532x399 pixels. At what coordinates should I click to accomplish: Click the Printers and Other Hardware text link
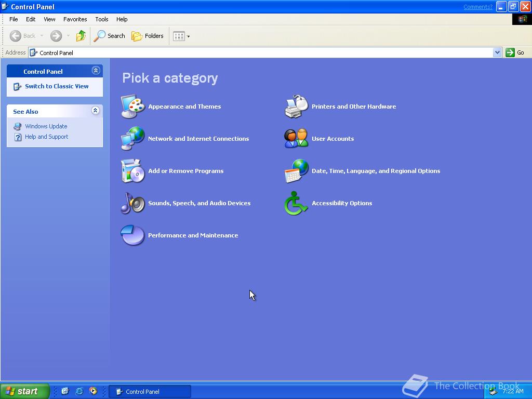354,107
